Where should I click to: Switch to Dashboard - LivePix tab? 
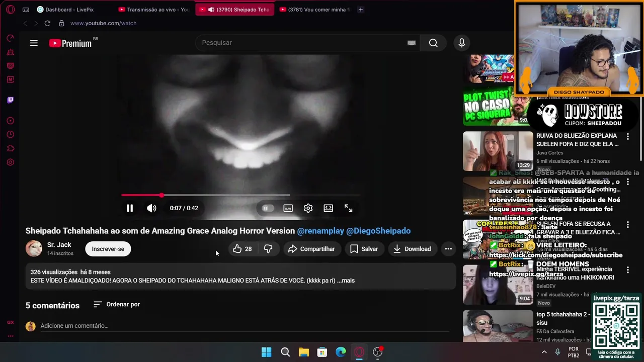(x=69, y=10)
